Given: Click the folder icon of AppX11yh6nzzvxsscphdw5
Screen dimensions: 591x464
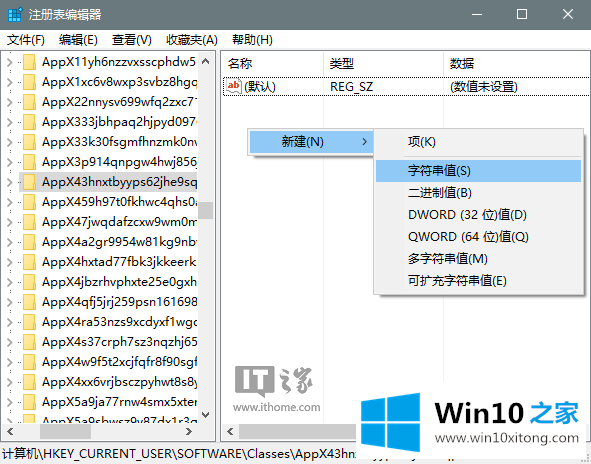Looking at the screenshot, I should click(29, 62).
